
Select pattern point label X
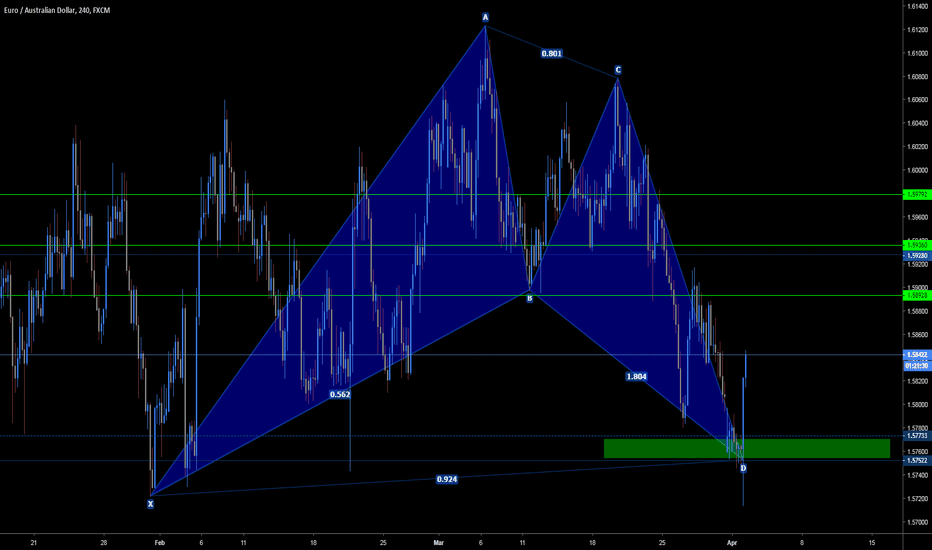[150, 504]
